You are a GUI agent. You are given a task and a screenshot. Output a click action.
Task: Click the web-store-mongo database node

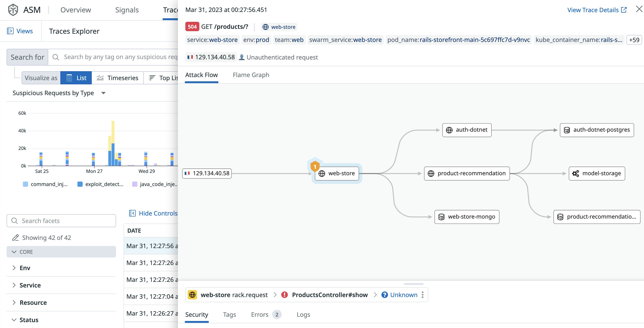pyautogui.click(x=466, y=216)
